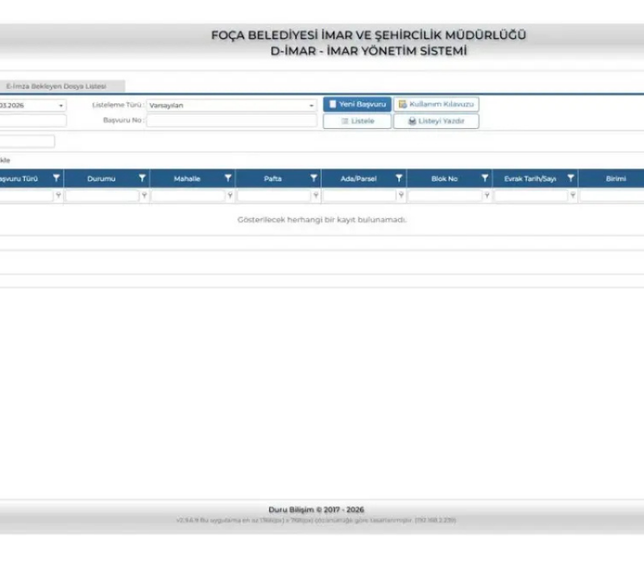Click the 'Gösterilecek herhangi bir kayıt bulunamadı' message
The width and height of the screenshot is (644, 580).
coord(322,220)
